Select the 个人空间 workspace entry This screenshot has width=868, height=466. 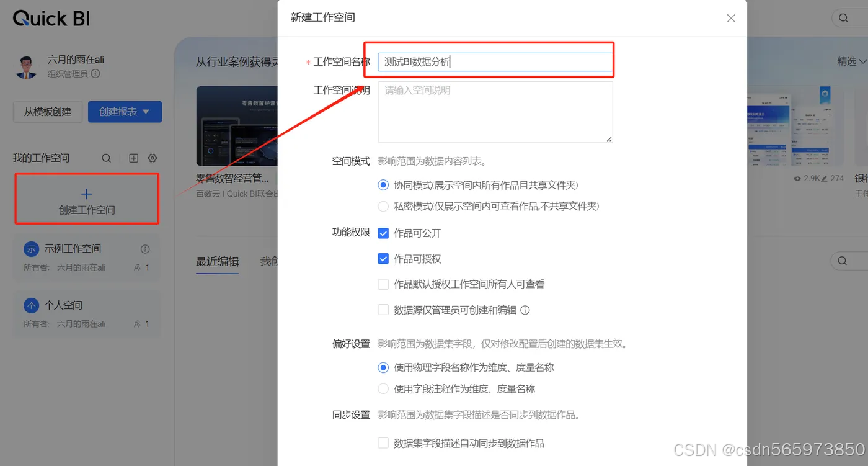[87, 313]
